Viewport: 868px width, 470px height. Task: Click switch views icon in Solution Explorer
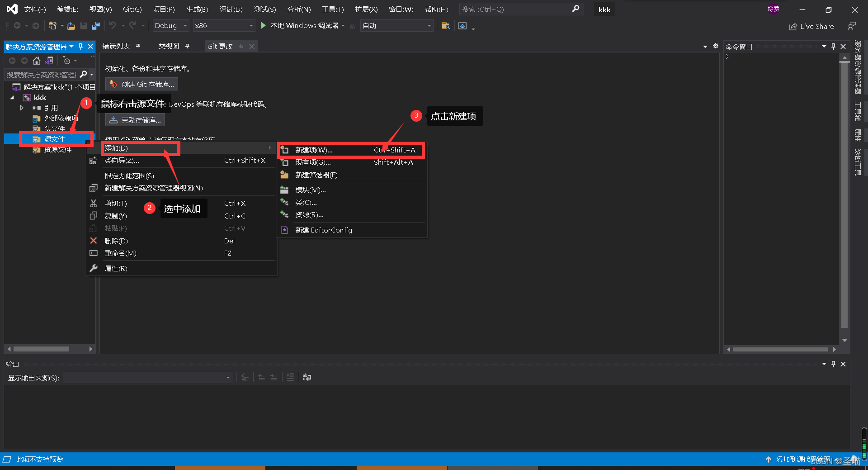[x=49, y=61]
